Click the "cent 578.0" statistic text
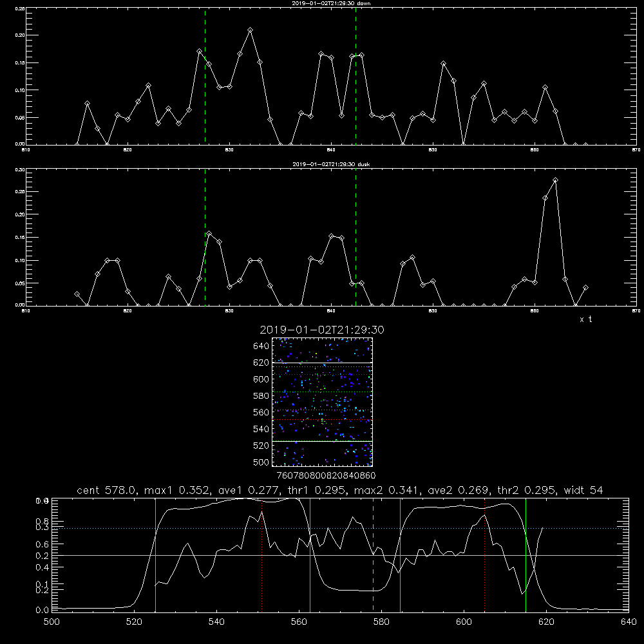644x644 pixels. [x=107, y=490]
